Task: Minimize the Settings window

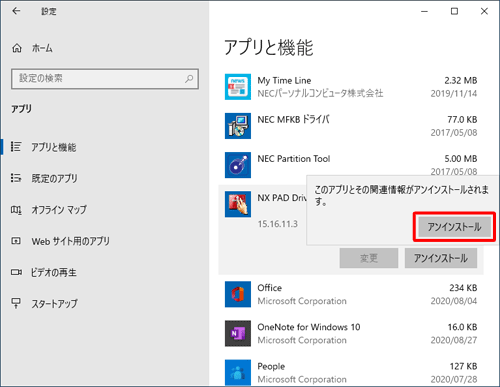Action: (x=424, y=11)
